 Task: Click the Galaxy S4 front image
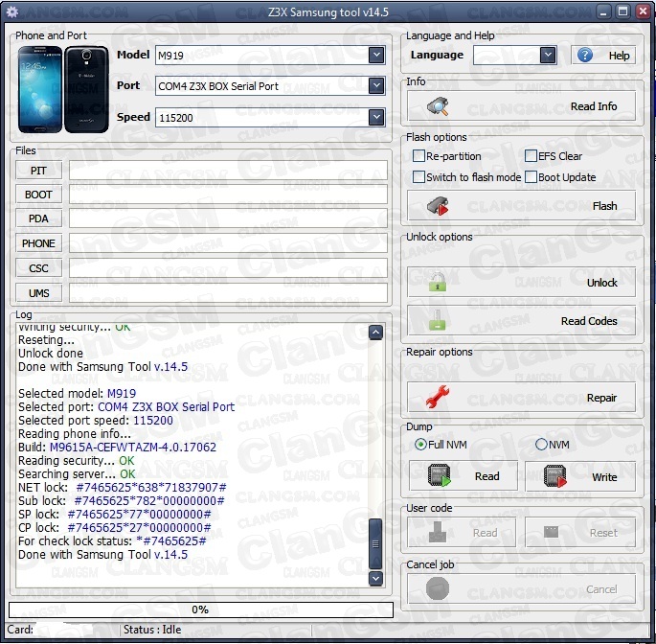pos(40,89)
